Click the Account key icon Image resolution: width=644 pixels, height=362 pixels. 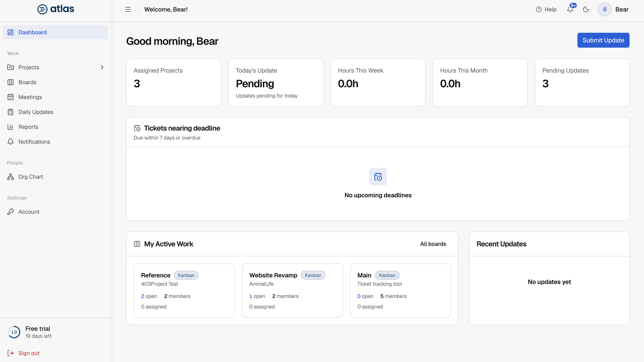coord(10,212)
